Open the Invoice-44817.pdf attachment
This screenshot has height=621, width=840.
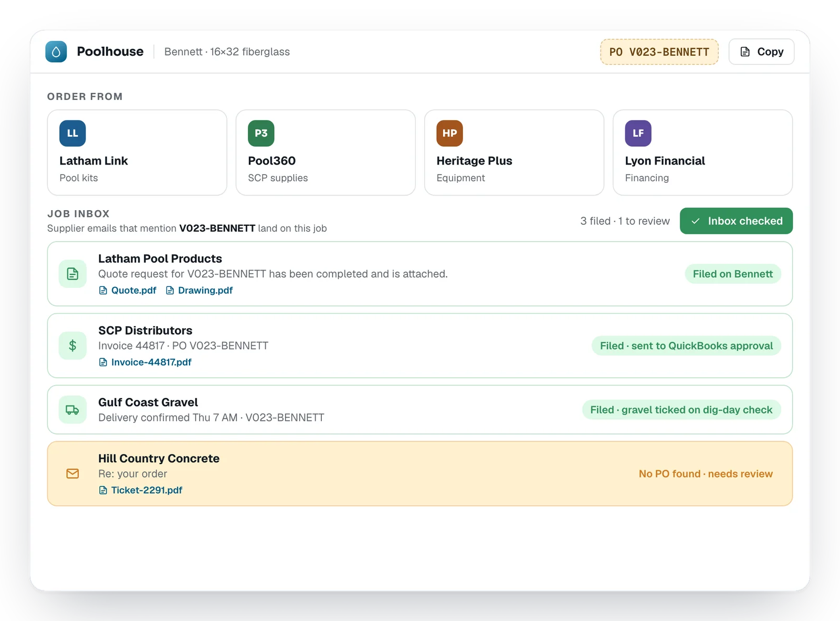tap(145, 363)
